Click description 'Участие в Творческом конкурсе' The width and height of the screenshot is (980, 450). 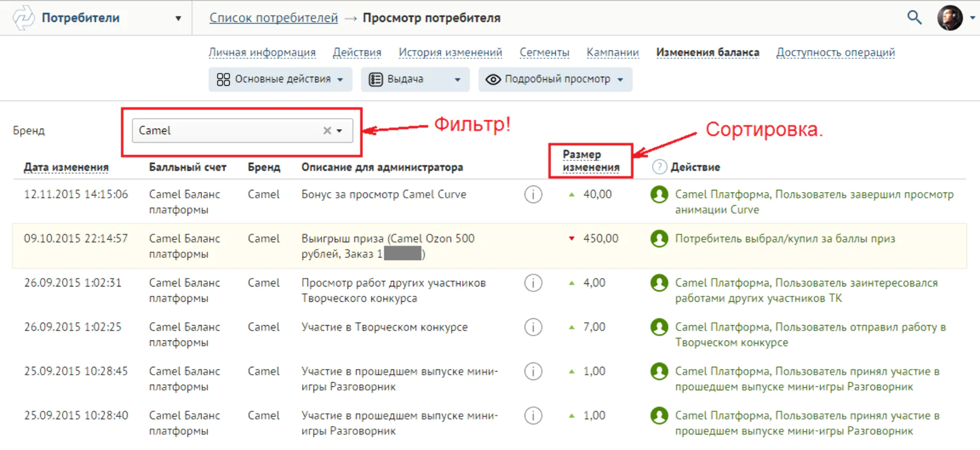click(x=384, y=327)
